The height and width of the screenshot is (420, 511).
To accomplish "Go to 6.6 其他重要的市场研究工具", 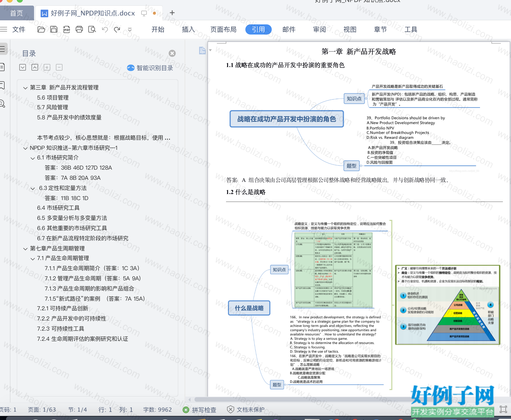I will tap(72, 228).
